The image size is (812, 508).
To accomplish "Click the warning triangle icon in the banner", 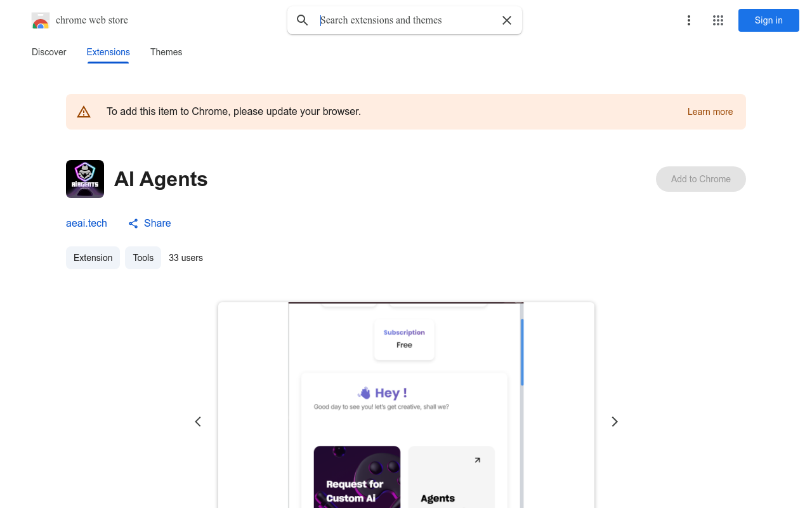I will click(x=84, y=112).
